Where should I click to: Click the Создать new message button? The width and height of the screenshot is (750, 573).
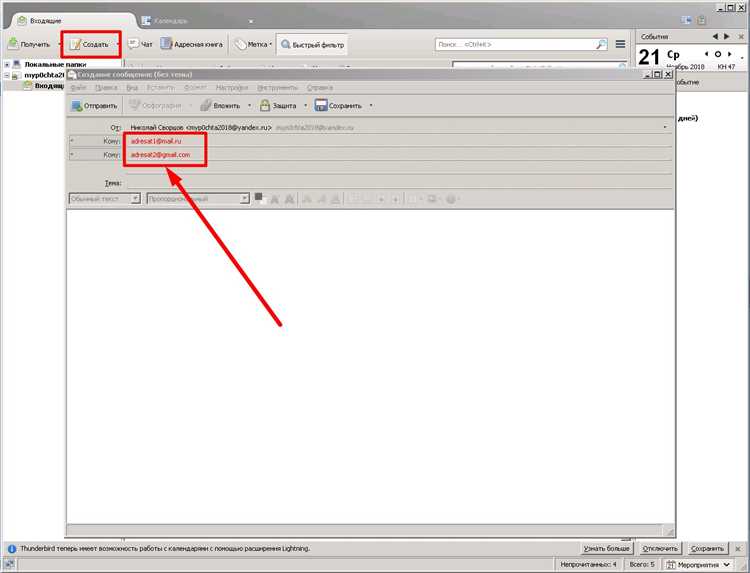click(x=89, y=44)
